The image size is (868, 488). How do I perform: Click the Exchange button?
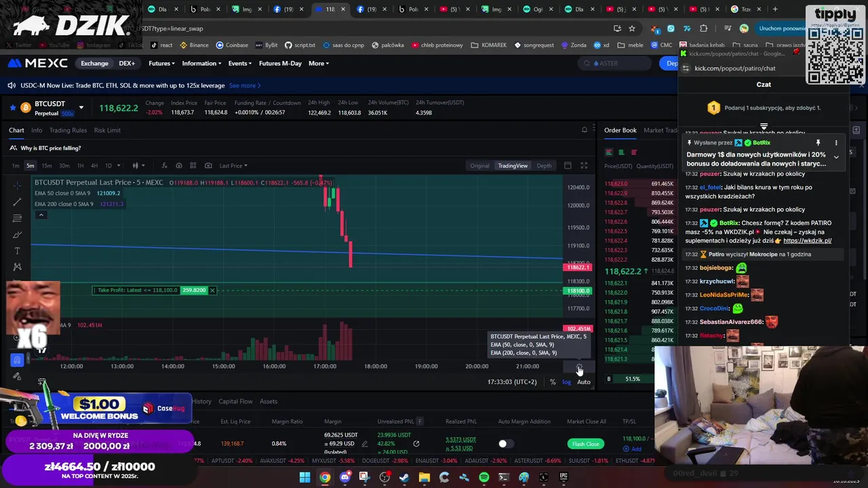coord(94,63)
